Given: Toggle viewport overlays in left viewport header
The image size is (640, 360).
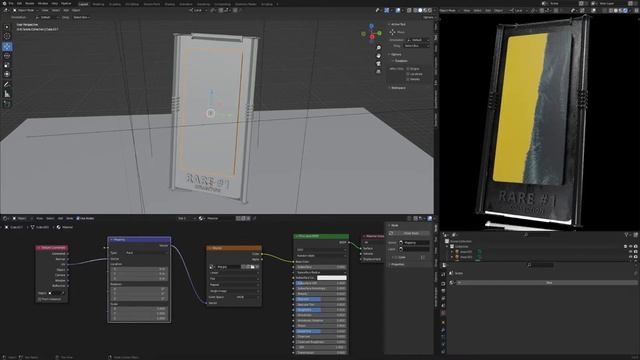Looking at the screenshot, I should 398,10.
